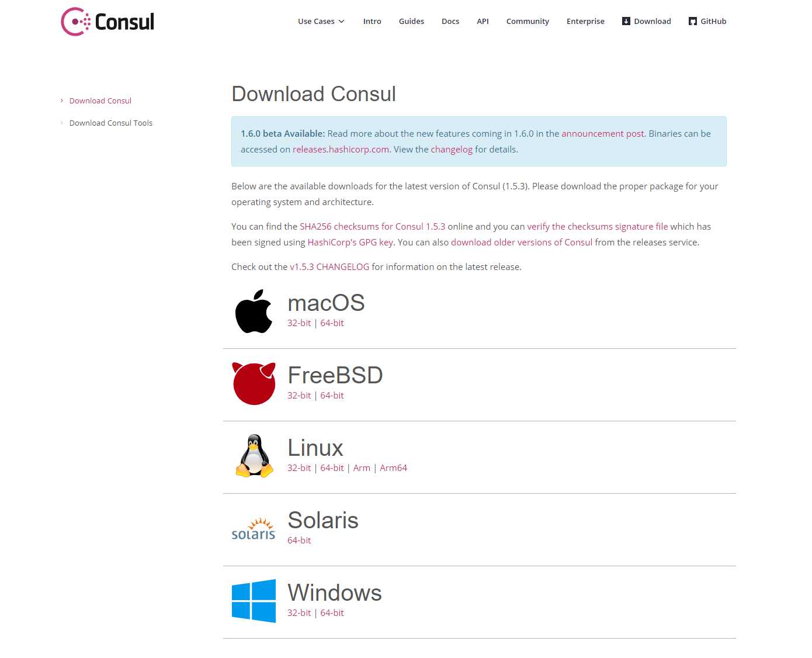Open the Guides navigation item

point(411,21)
